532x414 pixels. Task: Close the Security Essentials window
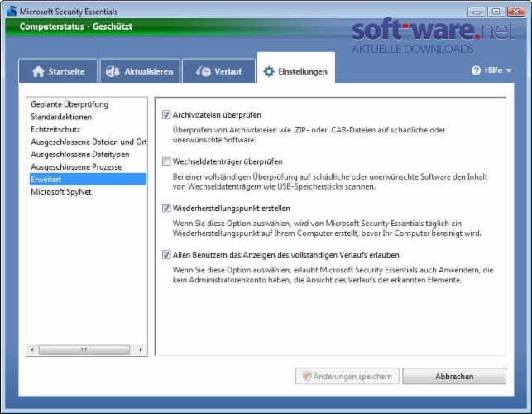coord(516,12)
